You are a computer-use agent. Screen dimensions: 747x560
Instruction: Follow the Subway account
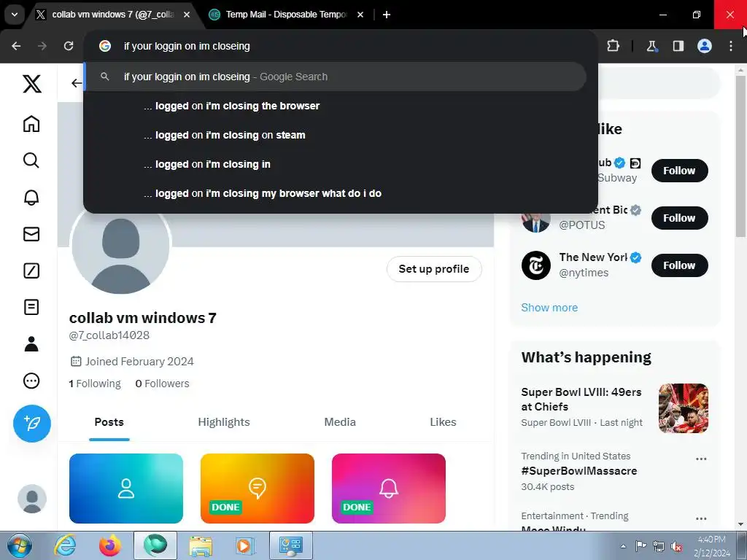tap(679, 171)
